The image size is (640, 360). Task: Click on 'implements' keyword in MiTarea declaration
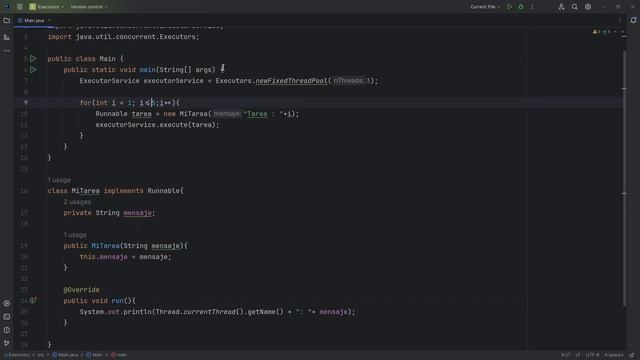tap(123, 191)
